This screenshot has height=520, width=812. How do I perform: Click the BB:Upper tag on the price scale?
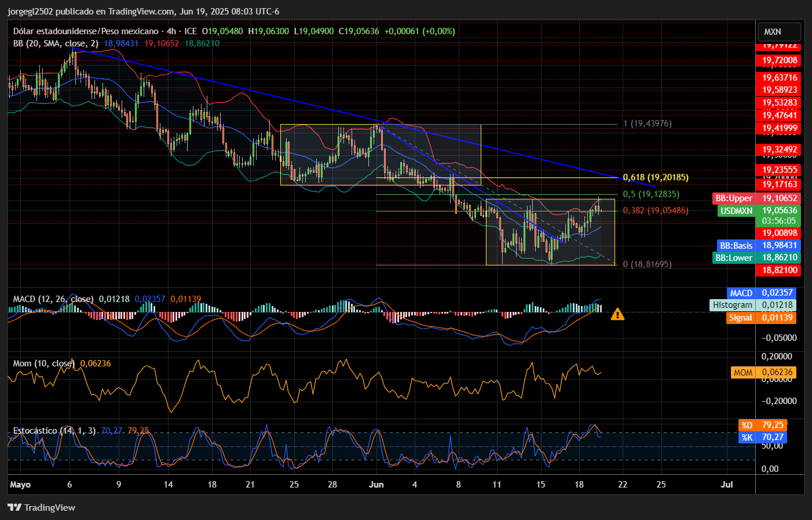[x=734, y=198]
